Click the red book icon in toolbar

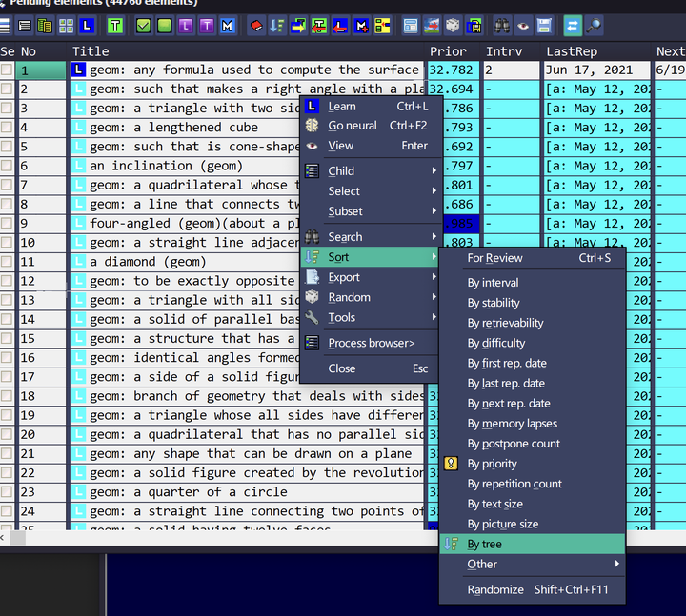click(256, 26)
